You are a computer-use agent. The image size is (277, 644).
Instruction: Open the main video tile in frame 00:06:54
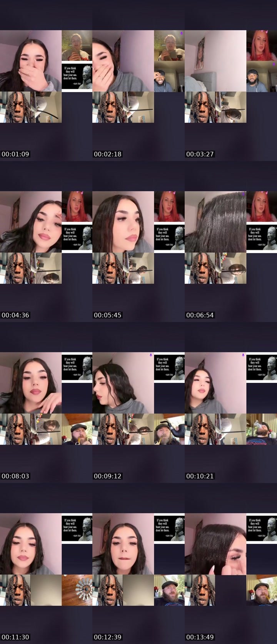pos(215,222)
